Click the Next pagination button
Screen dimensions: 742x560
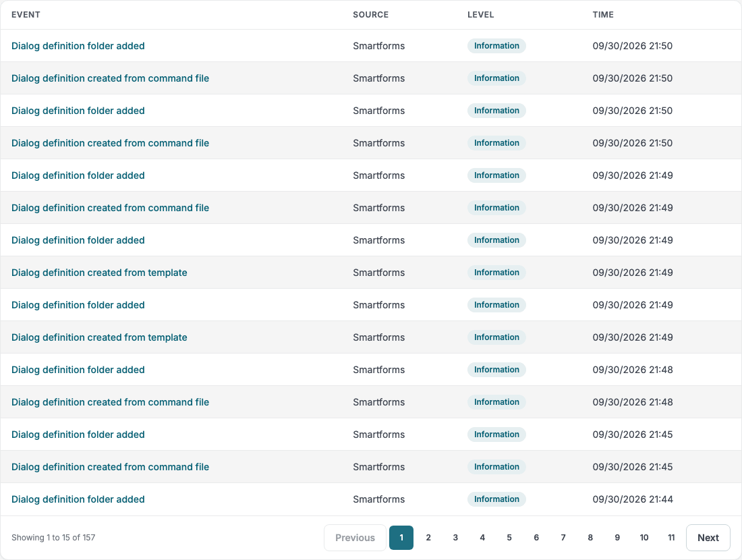pyautogui.click(x=708, y=537)
